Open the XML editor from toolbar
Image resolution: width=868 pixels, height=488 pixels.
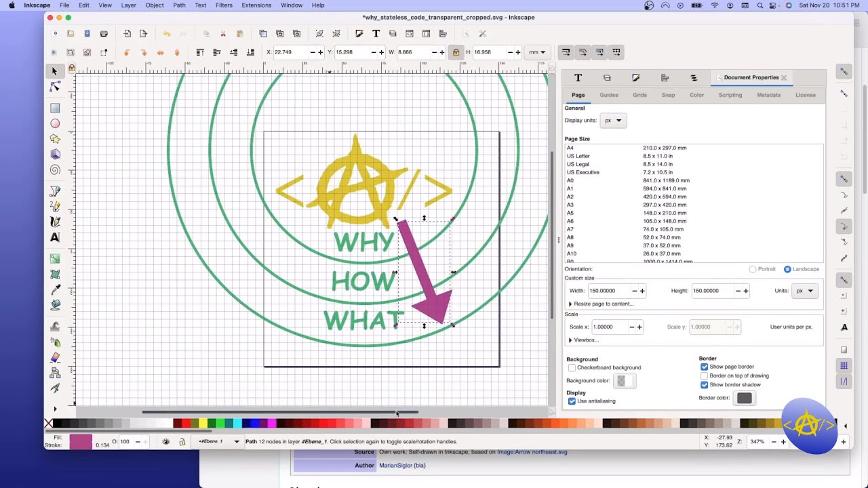pos(410,33)
